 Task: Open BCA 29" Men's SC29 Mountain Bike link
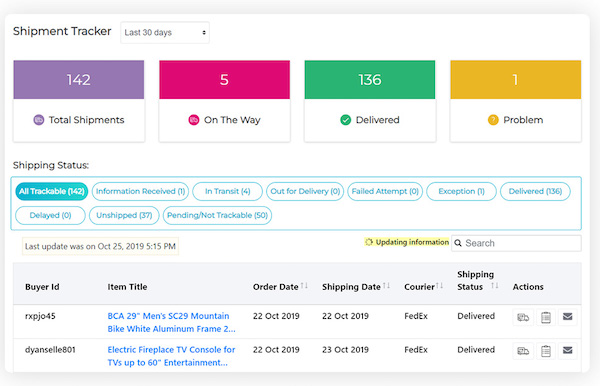[171, 322]
